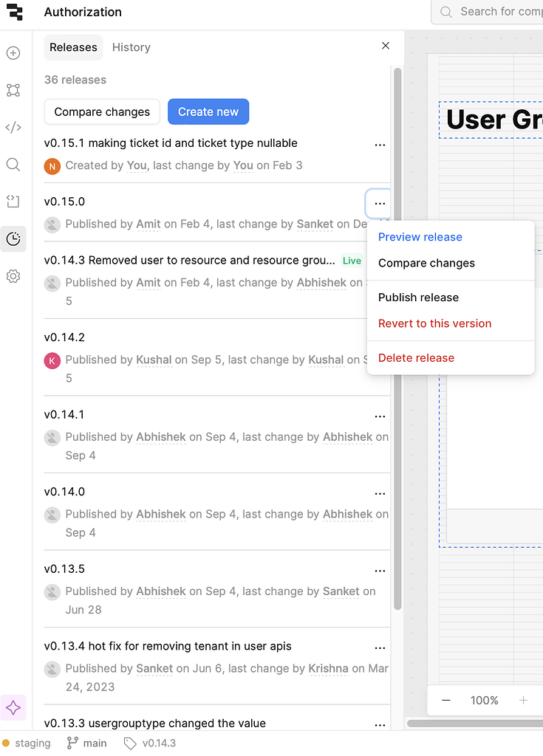Click the Create new button
The width and height of the screenshot is (543, 756).
click(x=208, y=111)
